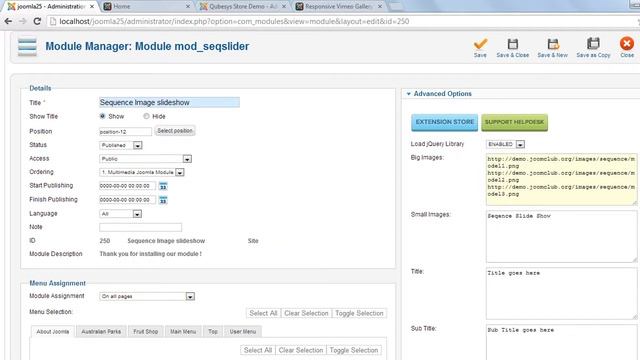The height and width of the screenshot is (360, 640).
Task: Click the lower Select All inside tab panel
Action: click(258, 350)
